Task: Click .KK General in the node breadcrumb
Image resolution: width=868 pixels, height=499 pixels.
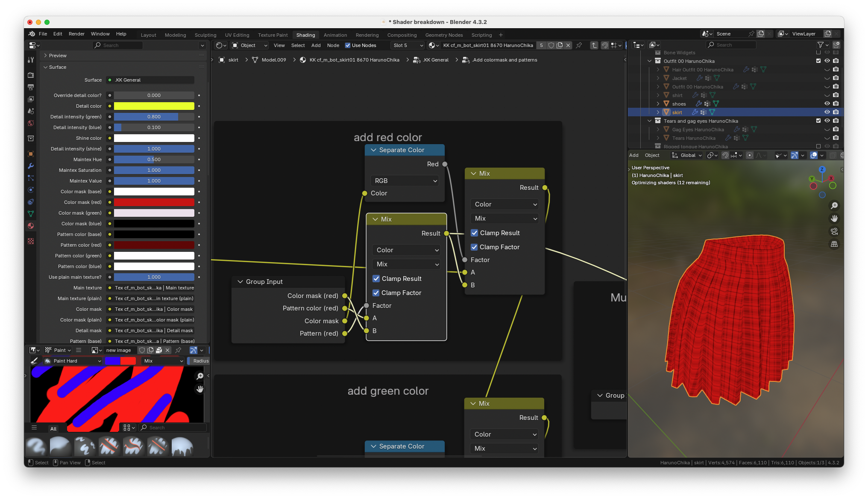Action: tap(436, 60)
